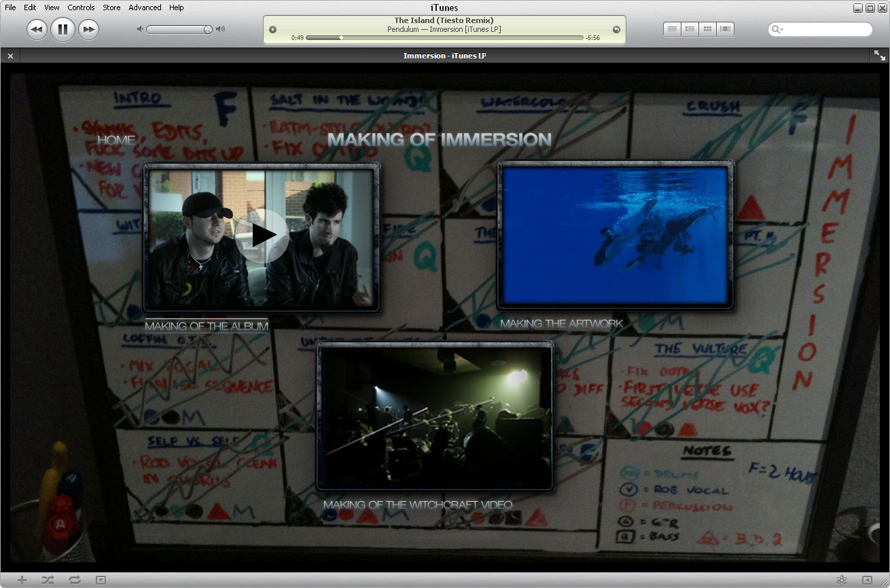Open the Advanced menu
Image resolution: width=890 pixels, height=588 pixels.
coord(145,7)
